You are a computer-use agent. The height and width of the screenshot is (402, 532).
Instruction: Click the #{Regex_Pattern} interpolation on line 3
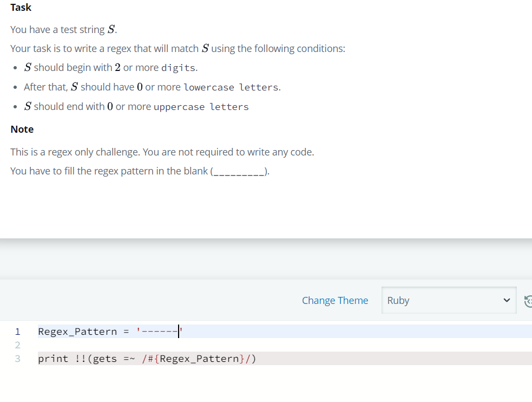coord(198,358)
